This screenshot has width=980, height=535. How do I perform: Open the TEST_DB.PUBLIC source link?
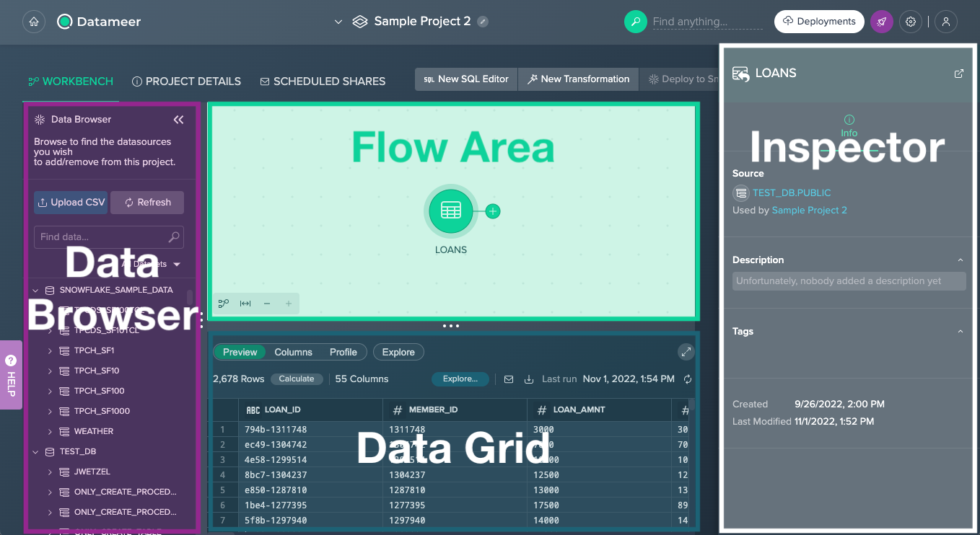791,193
